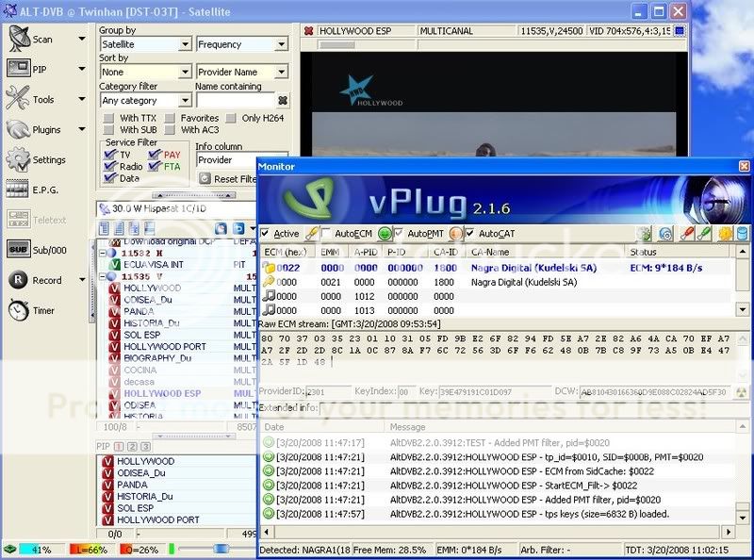Image resolution: width=754 pixels, height=560 pixels.
Task: Open the Scan satellite dish menu
Action: pyautogui.click(x=19, y=39)
